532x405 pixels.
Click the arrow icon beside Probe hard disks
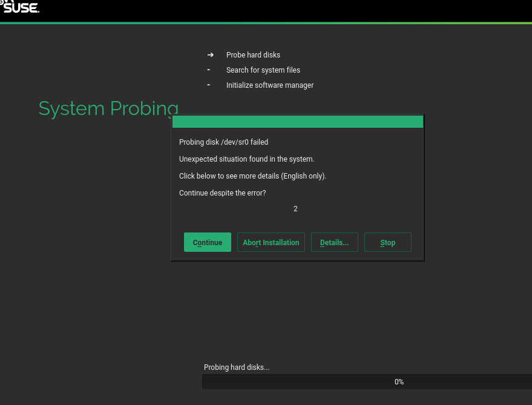pyautogui.click(x=211, y=55)
